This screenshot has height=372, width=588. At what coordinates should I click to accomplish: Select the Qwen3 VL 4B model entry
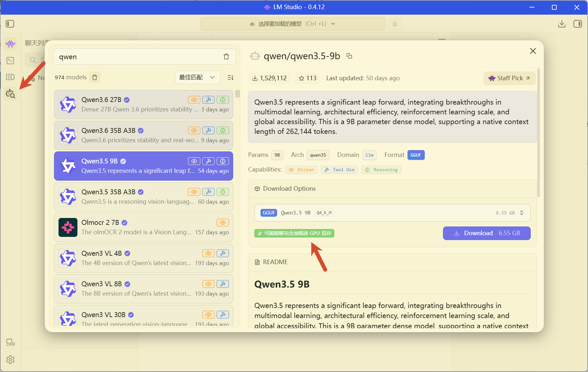point(143,258)
